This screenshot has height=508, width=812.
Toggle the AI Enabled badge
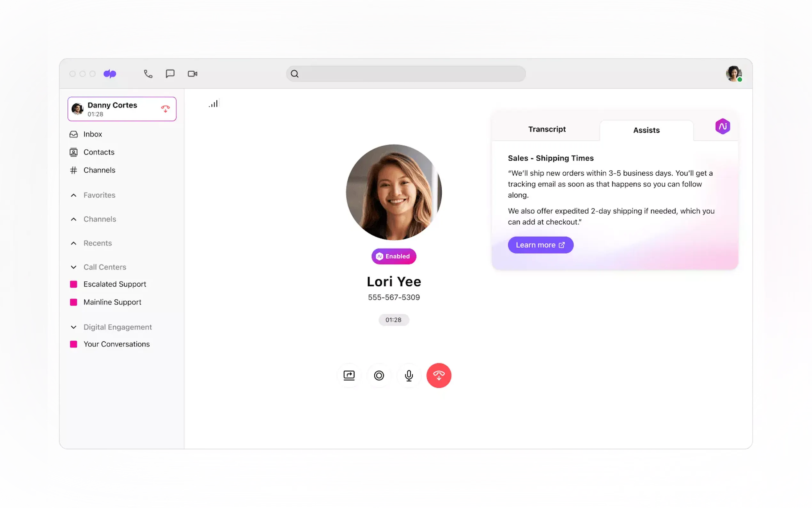tap(394, 256)
